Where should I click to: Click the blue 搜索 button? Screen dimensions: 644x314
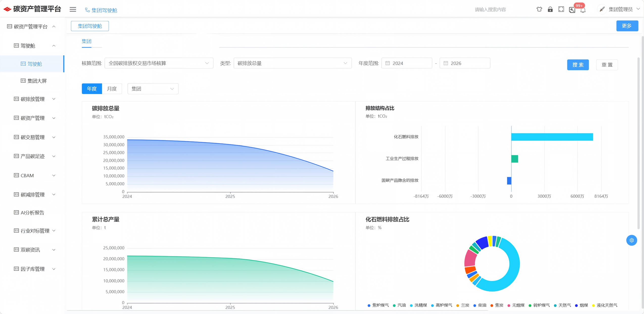[x=578, y=65]
